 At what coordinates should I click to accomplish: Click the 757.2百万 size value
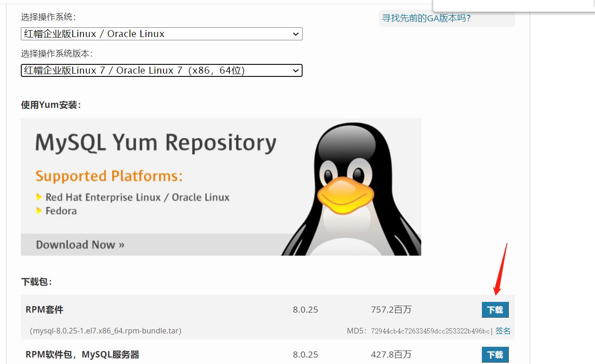click(x=391, y=310)
